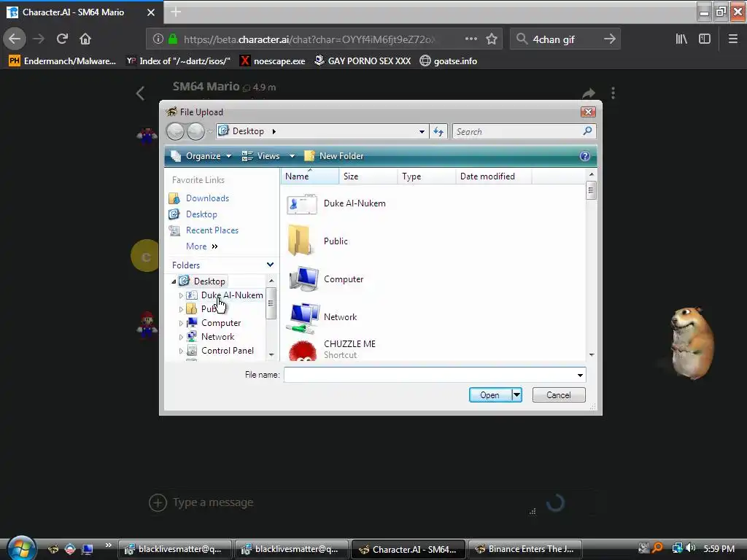Image resolution: width=747 pixels, height=560 pixels.
Task: Collapse the Desktop tree node
Action: pyautogui.click(x=174, y=281)
